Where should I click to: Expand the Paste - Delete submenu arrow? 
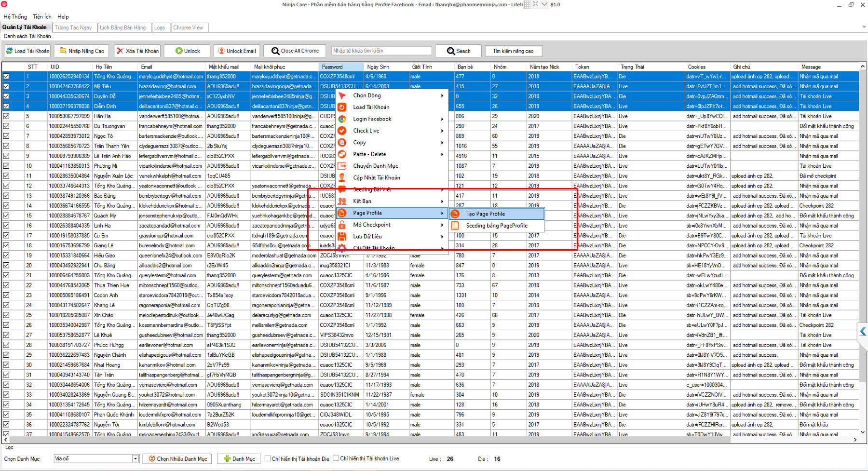click(442, 154)
